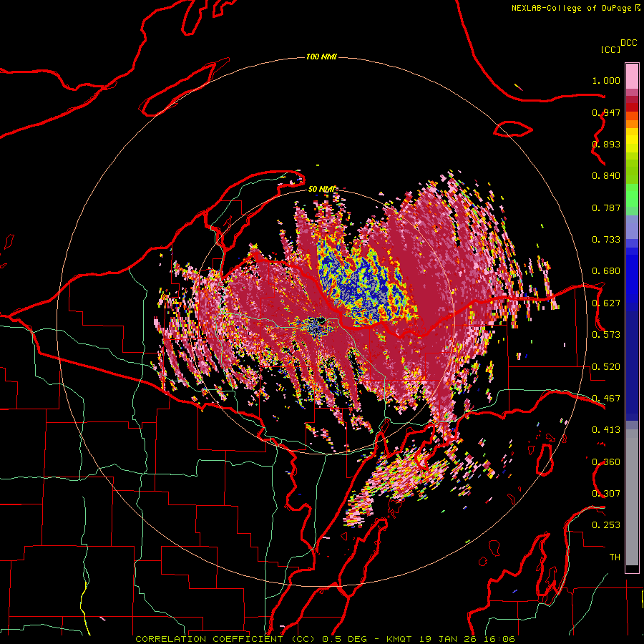644x644 pixels.
Task: Click the 0.680 scale value
Action: [x=606, y=271]
